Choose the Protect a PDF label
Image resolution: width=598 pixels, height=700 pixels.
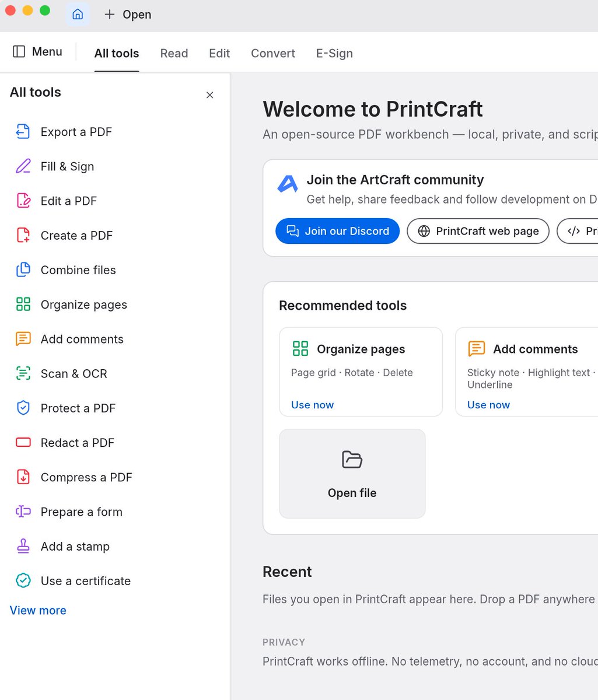pyautogui.click(x=78, y=408)
